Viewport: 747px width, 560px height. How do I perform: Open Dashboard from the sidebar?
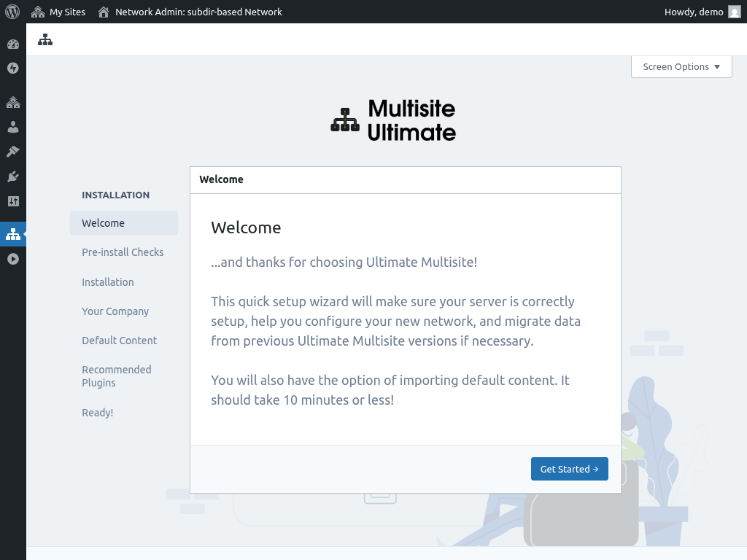(x=13, y=44)
